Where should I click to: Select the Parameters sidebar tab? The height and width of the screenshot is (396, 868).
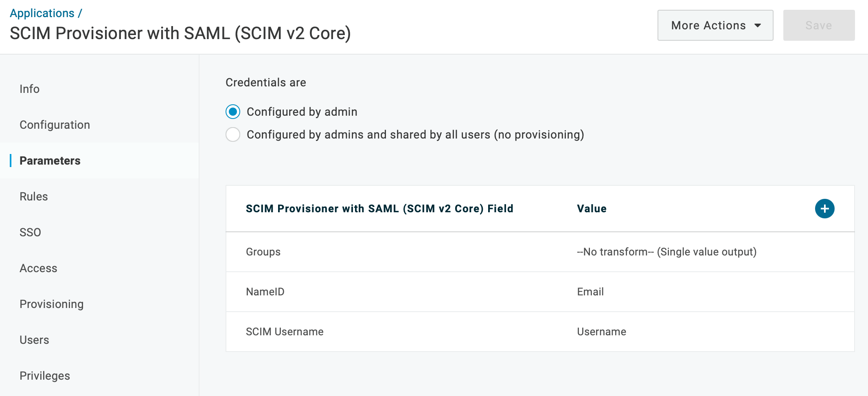click(50, 161)
